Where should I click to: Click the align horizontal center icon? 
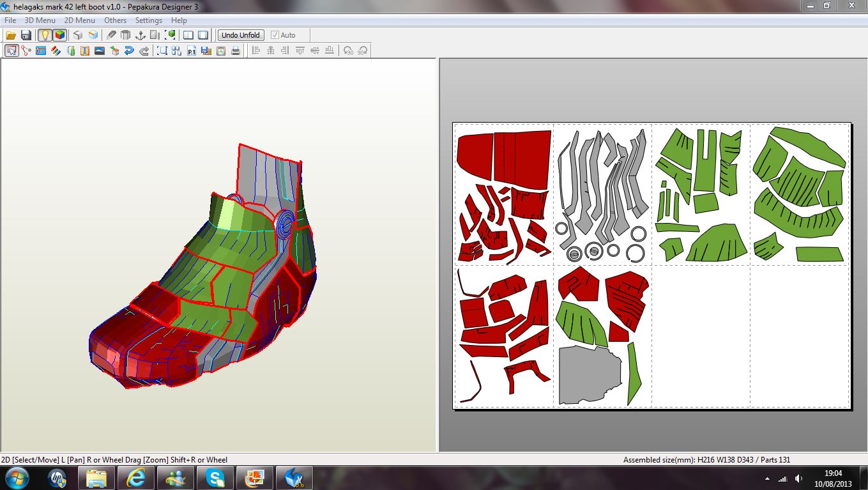pos(271,50)
